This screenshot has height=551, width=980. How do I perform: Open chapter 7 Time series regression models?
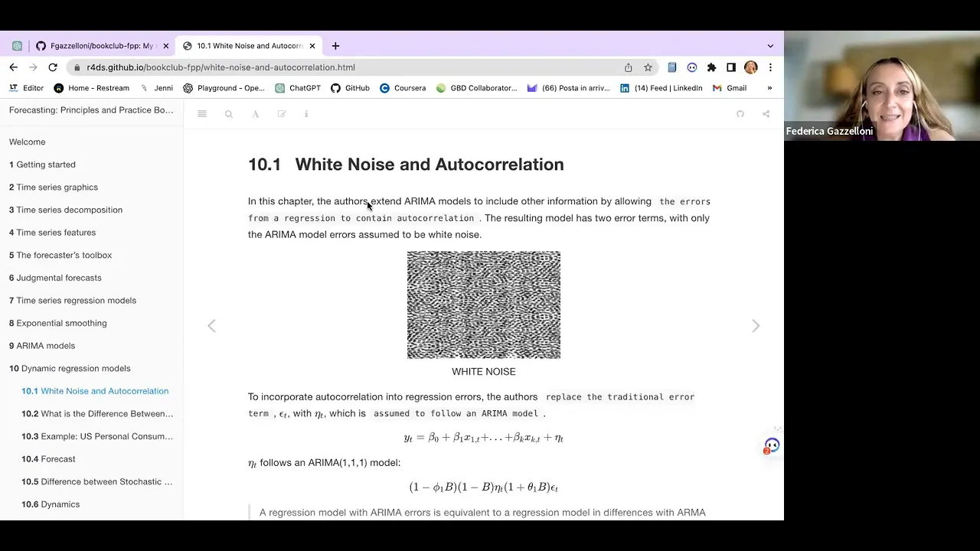(73, 300)
